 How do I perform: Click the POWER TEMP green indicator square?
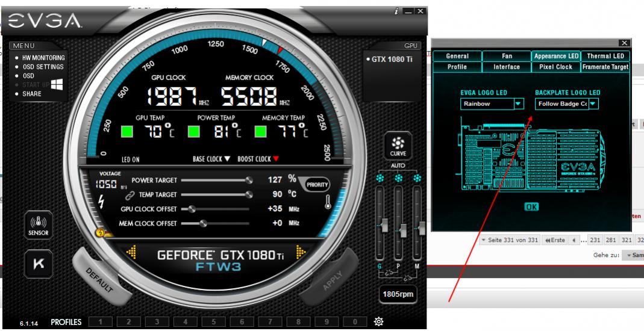pyautogui.click(x=194, y=132)
